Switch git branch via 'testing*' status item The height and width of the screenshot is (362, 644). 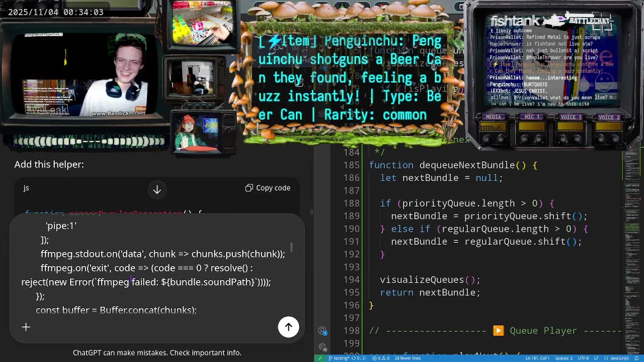click(339, 358)
